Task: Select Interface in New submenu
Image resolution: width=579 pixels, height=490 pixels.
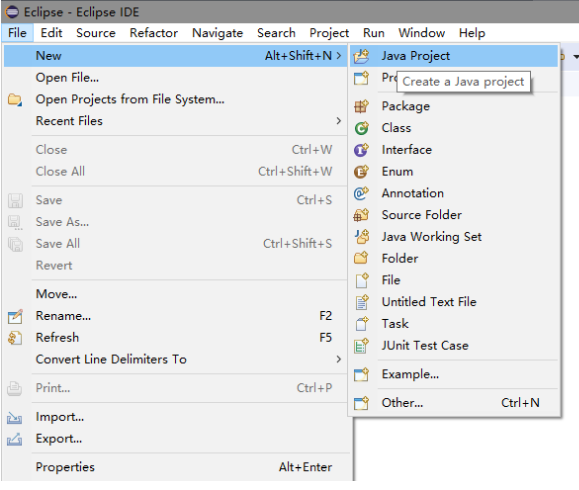Action: pos(454,150)
